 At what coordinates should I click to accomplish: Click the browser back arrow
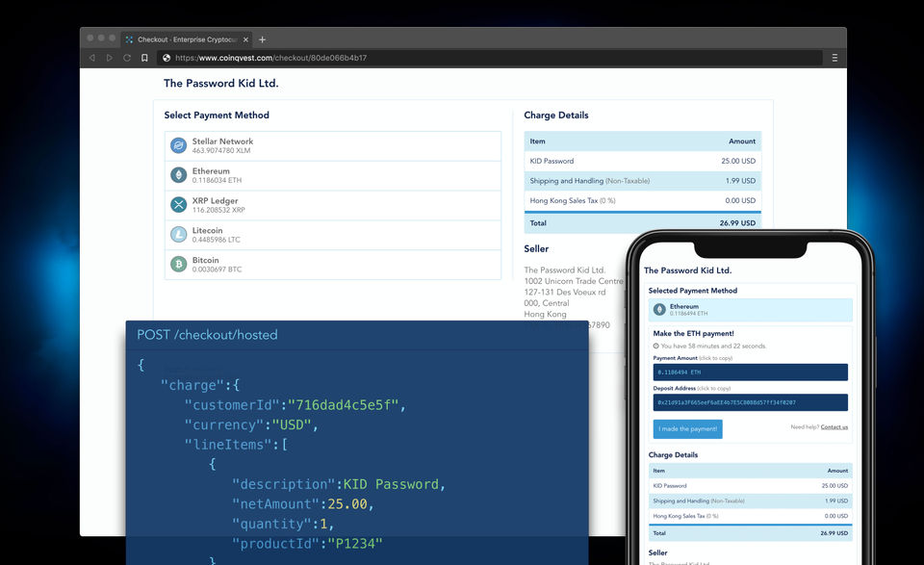pos(92,58)
